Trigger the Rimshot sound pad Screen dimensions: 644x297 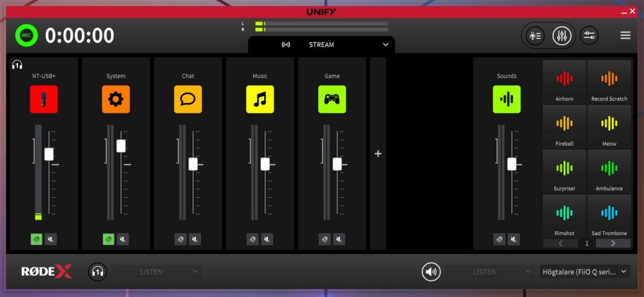pyautogui.click(x=564, y=216)
